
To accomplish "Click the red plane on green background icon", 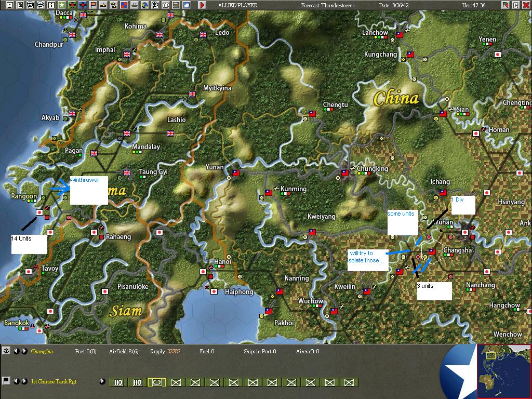I will 72,5.
